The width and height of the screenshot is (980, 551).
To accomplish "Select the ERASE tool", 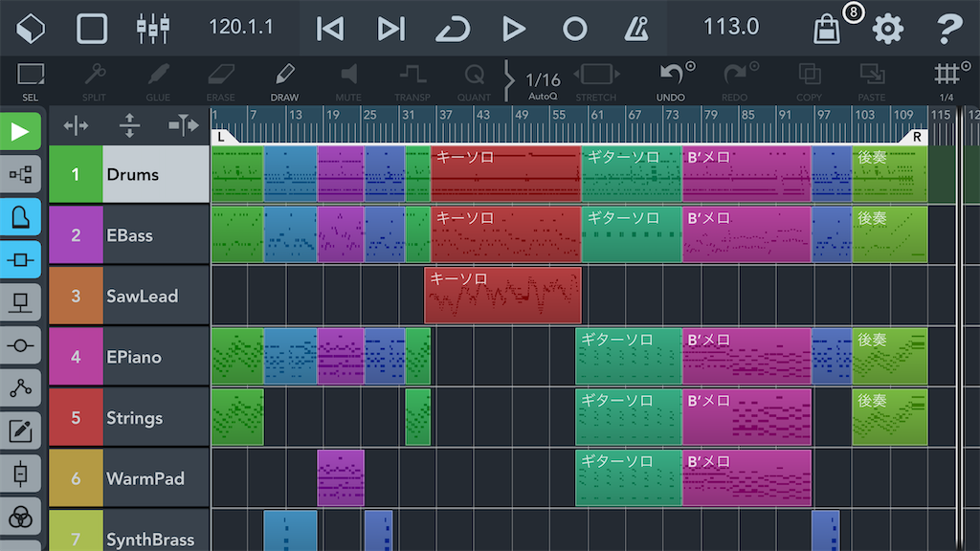I will pos(221,81).
